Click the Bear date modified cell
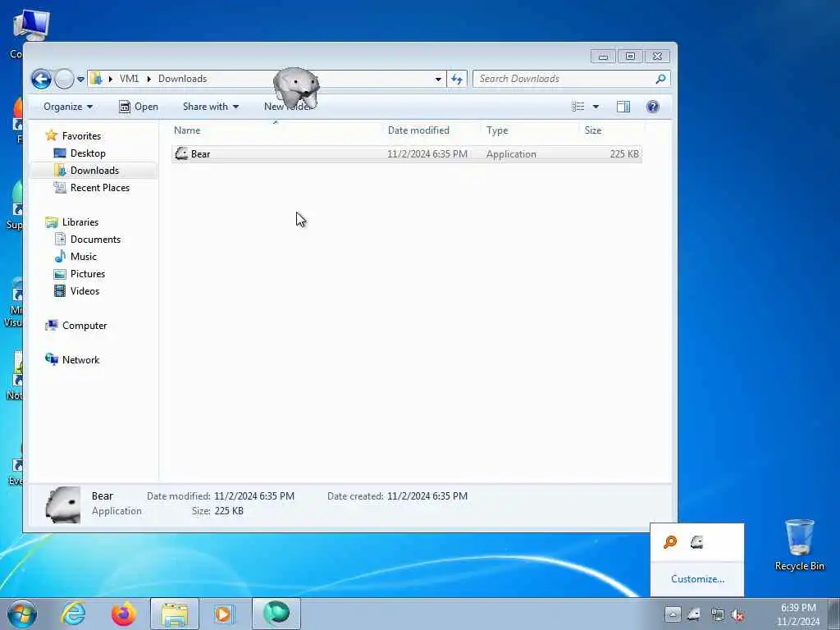This screenshot has height=630, width=840. 427,153
